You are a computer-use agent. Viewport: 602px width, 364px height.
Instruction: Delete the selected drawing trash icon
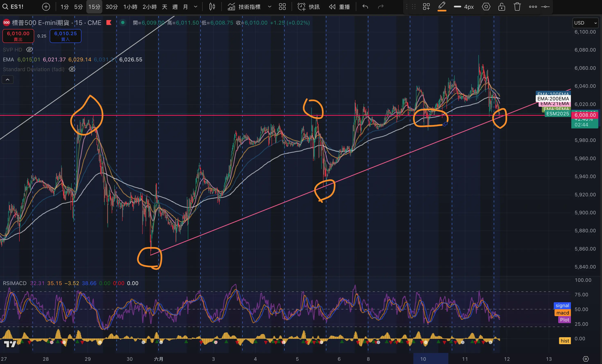point(517,7)
